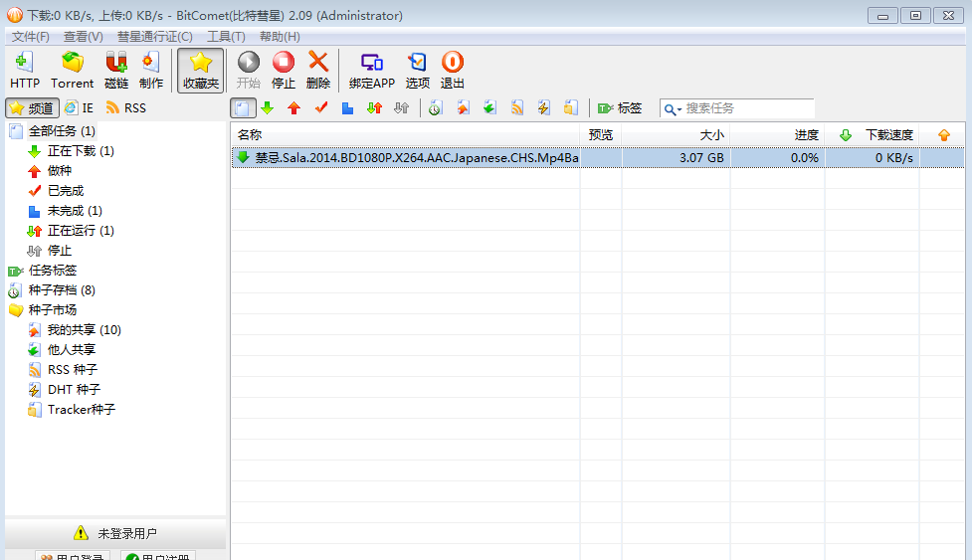Sort by 名称 column header
Viewport: 972px width, 560px height.
[405, 135]
